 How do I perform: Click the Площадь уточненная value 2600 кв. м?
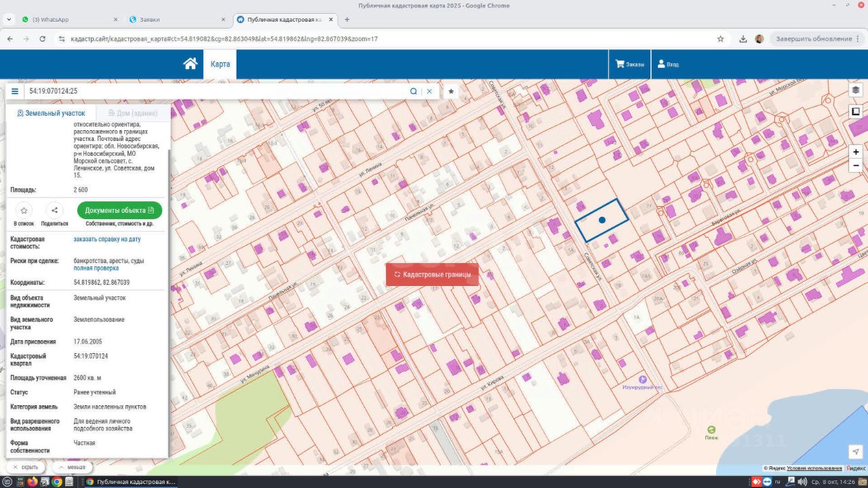pos(87,378)
